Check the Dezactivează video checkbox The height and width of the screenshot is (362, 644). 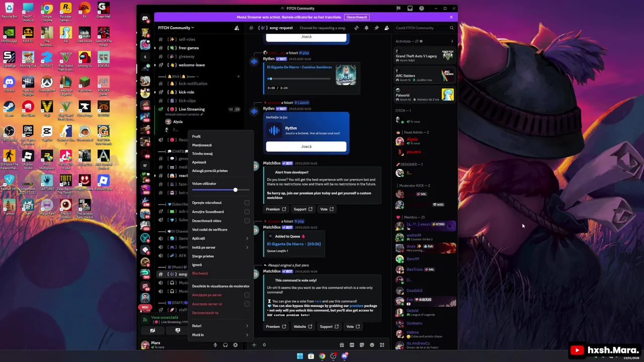247,221
